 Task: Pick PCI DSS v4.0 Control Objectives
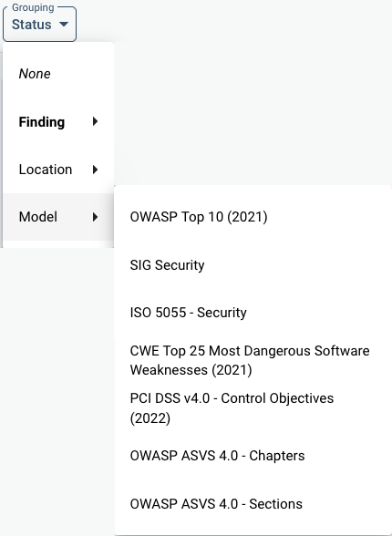253,408
